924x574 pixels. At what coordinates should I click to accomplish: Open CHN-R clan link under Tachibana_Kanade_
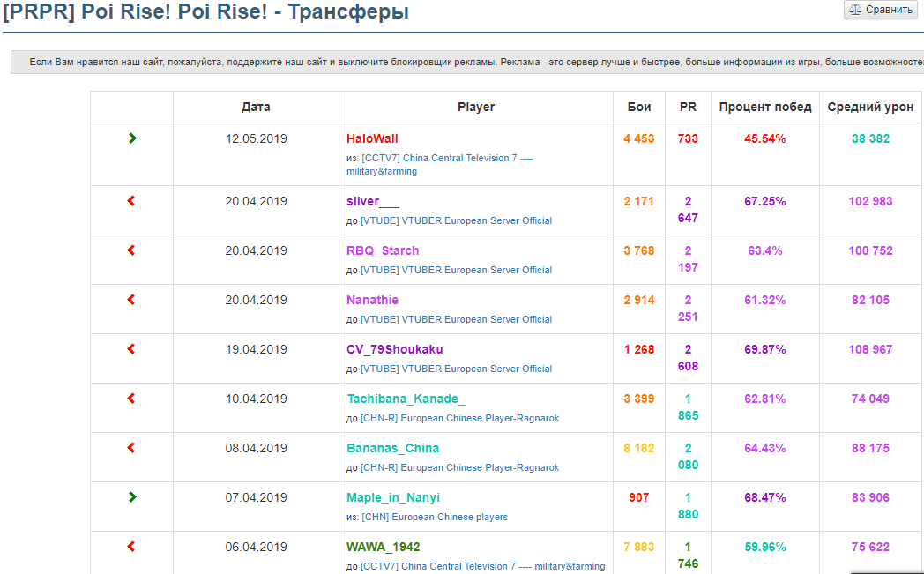(459, 418)
